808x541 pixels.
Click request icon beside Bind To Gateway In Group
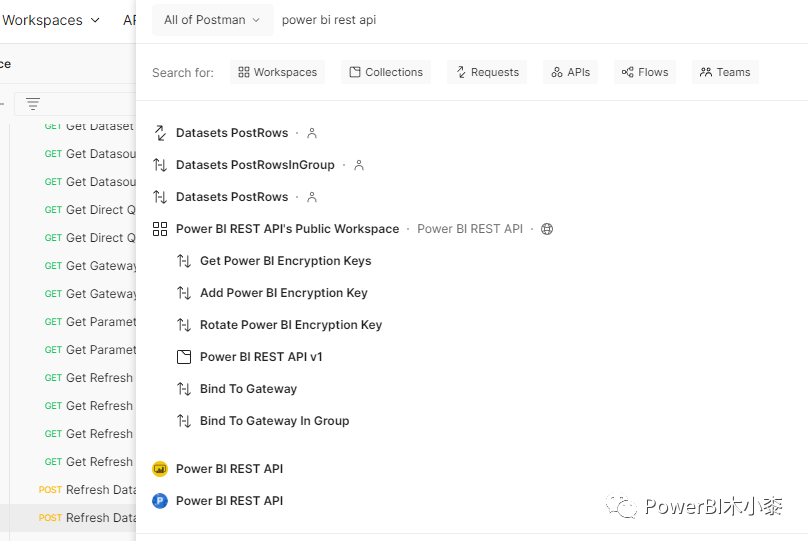[184, 420]
